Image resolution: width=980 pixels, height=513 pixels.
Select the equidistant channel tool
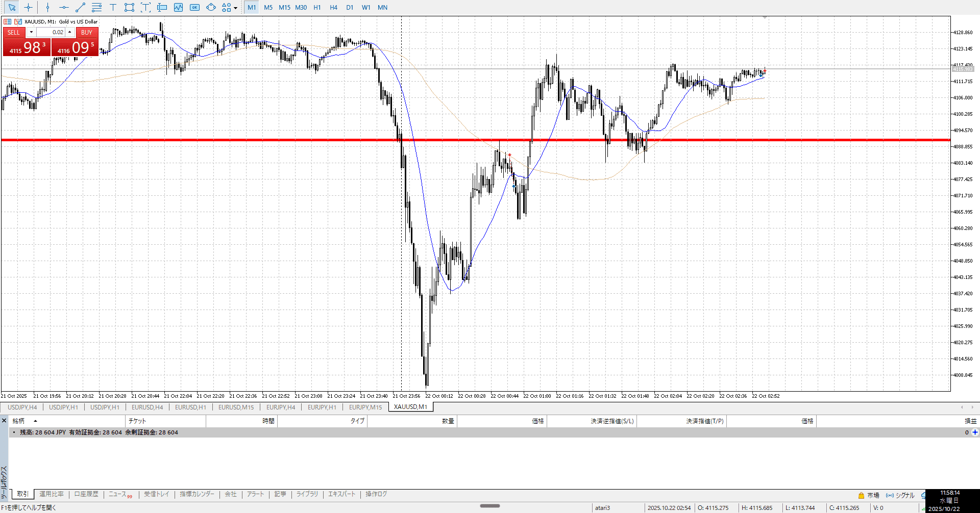click(96, 8)
